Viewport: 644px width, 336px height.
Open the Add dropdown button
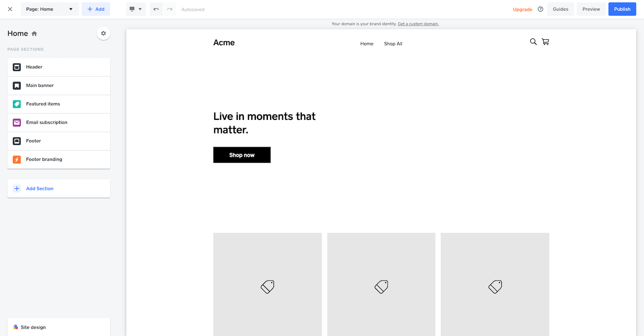click(96, 9)
